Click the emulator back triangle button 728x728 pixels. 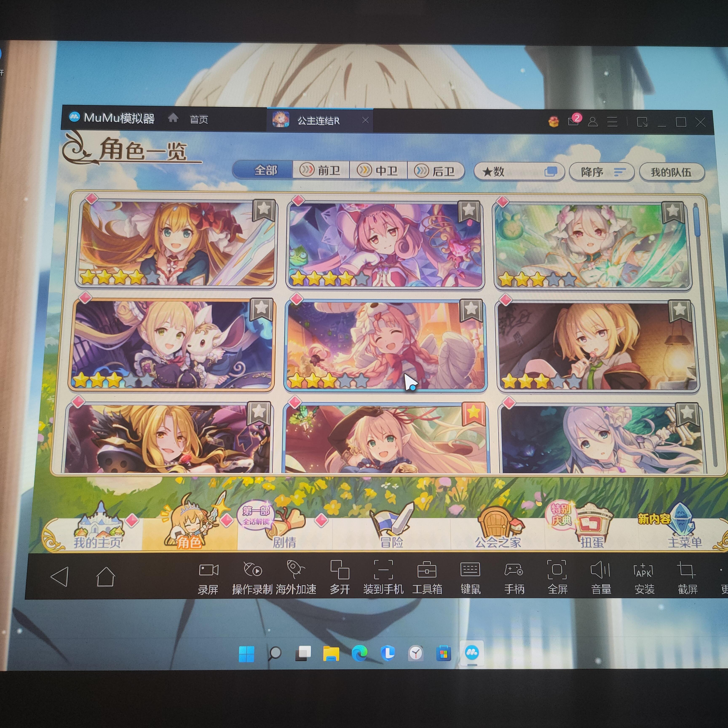[60, 577]
